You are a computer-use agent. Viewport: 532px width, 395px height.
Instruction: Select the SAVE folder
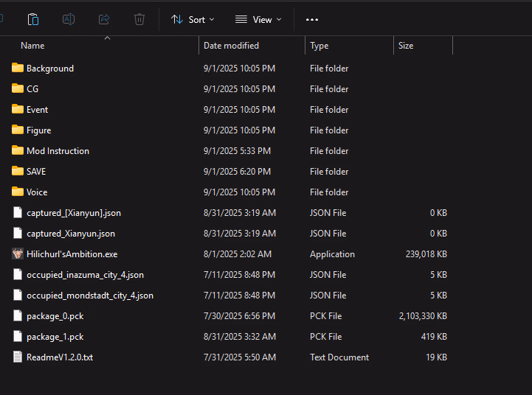click(x=36, y=172)
